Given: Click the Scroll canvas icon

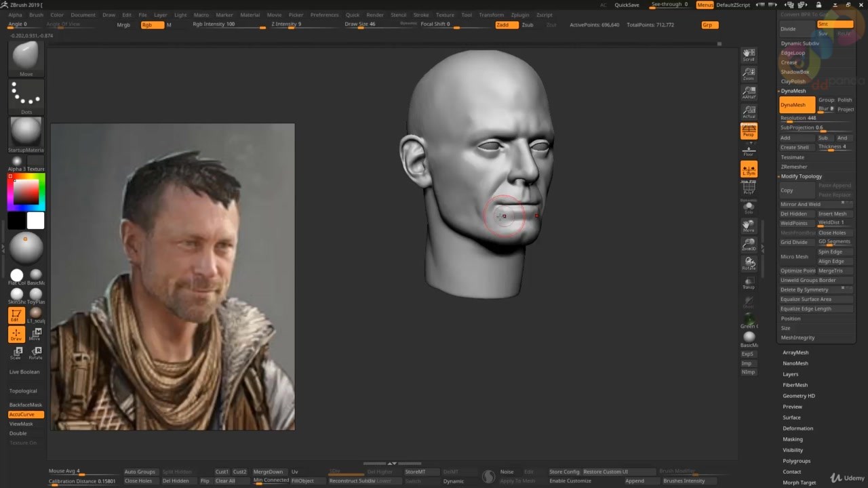Looking at the screenshot, I should tap(749, 55).
